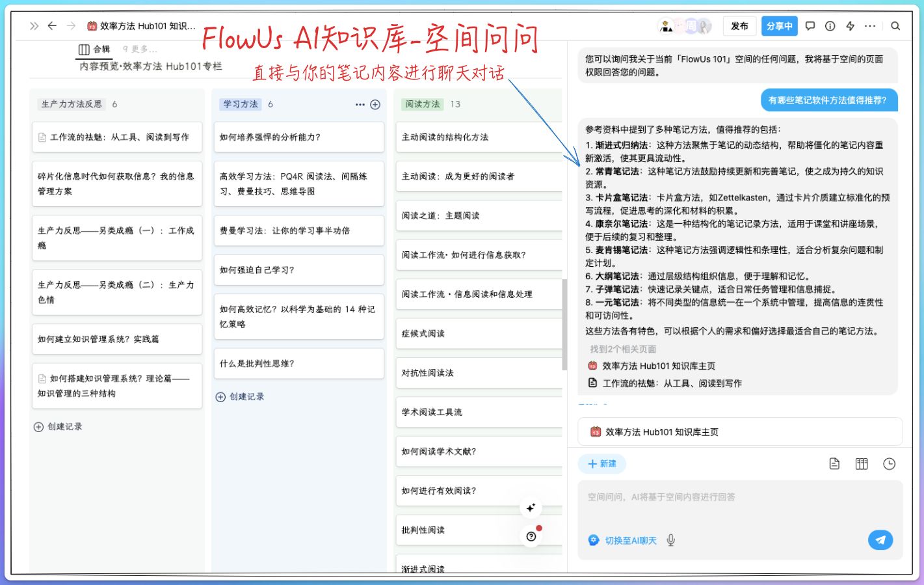This screenshot has height=585, width=924.
Task: Switch to the 合辑 view tab
Action: [x=94, y=49]
